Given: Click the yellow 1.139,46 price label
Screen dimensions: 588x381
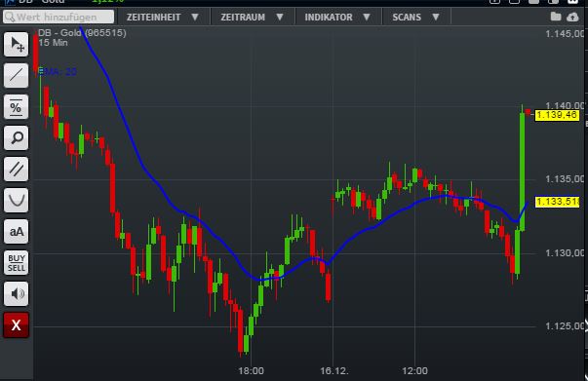Looking at the screenshot, I should click(x=557, y=115).
